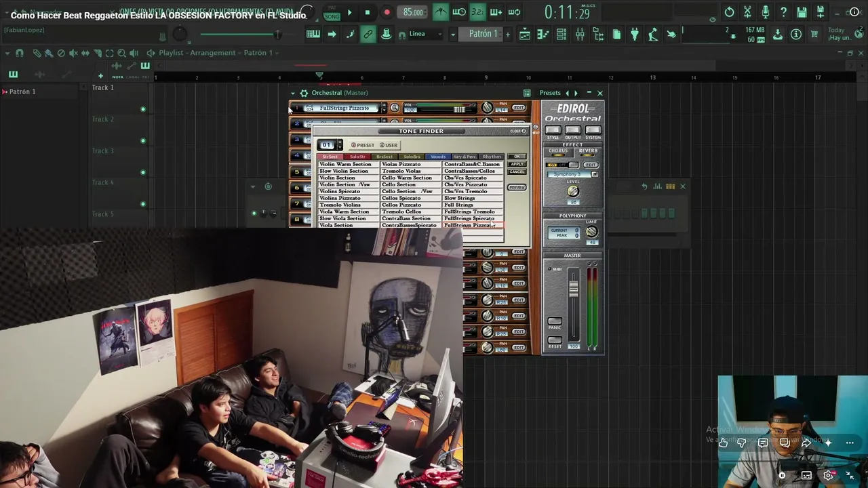Open the shopping cart icon
868x488 pixels.
(814, 35)
